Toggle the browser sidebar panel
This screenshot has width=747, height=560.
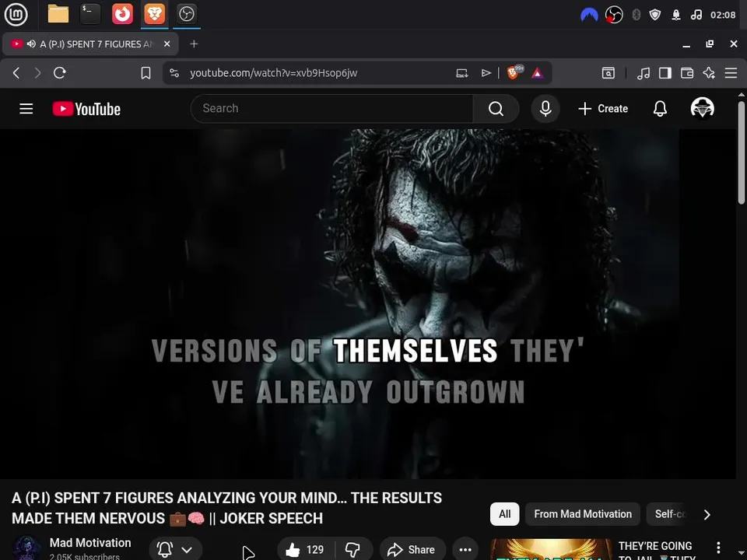(665, 73)
